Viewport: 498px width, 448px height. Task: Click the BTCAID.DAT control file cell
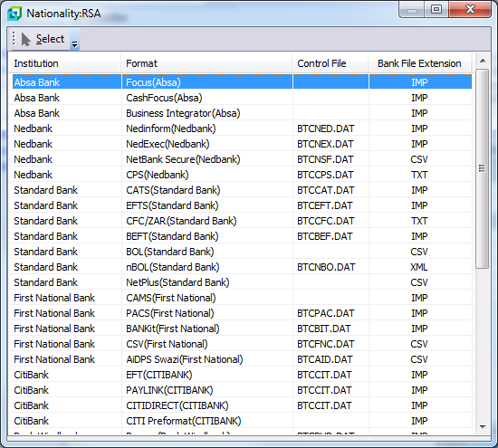[324, 359]
